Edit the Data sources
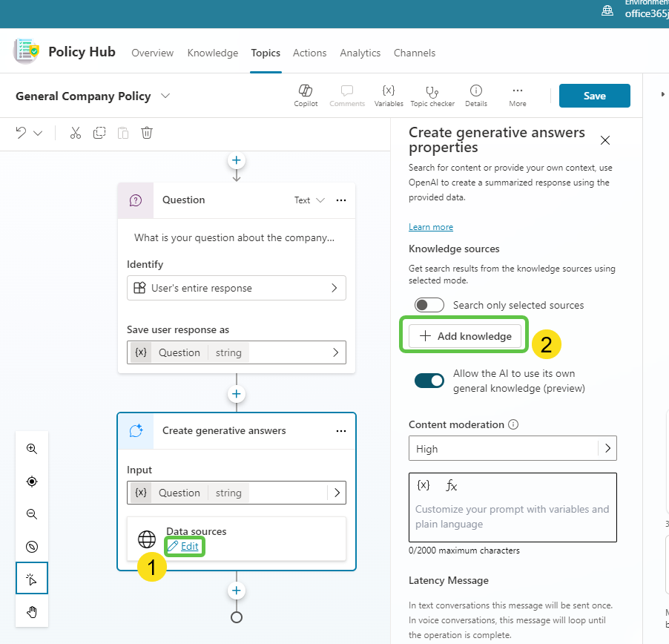 click(x=185, y=546)
